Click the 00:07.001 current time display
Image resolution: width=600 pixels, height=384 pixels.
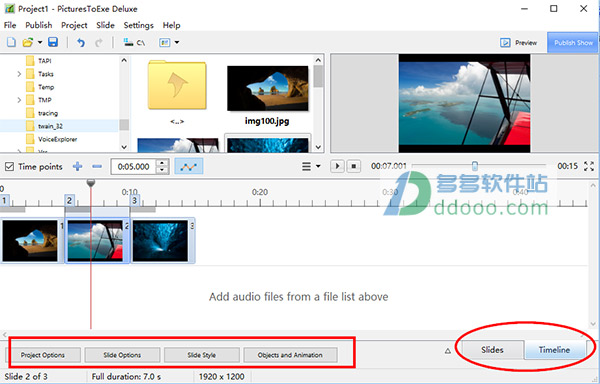388,166
